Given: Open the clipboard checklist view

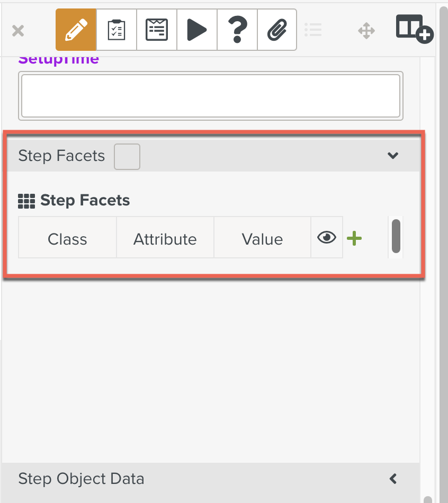Looking at the screenshot, I should click(117, 30).
